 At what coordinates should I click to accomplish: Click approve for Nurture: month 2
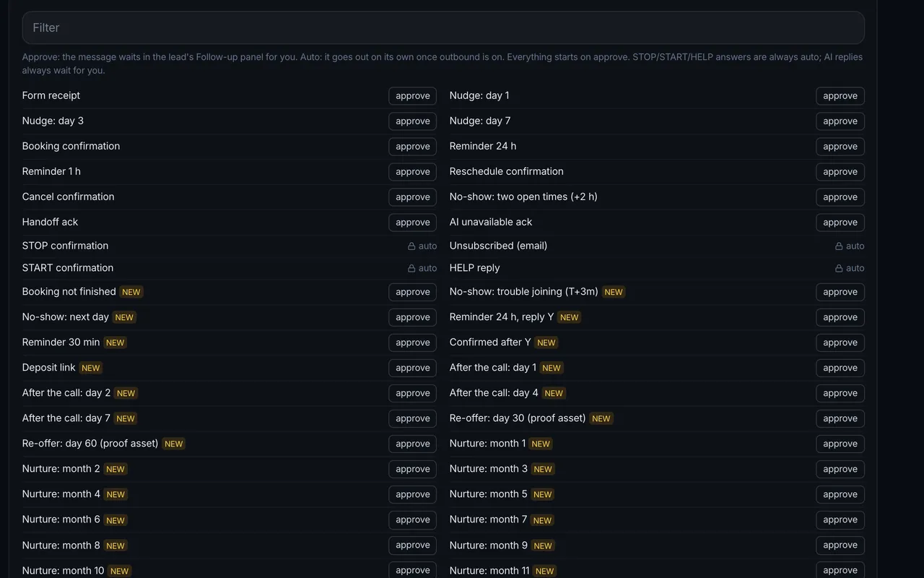pos(413,469)
